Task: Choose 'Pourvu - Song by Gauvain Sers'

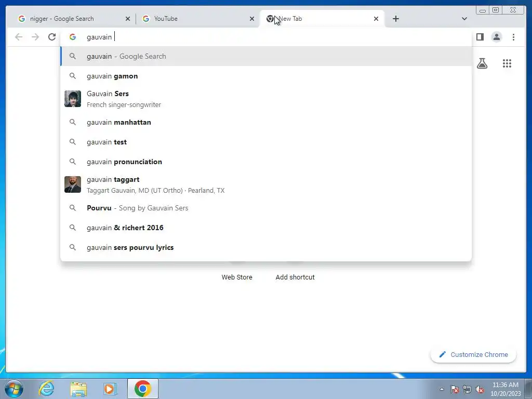Action: [x=266, y=208]
